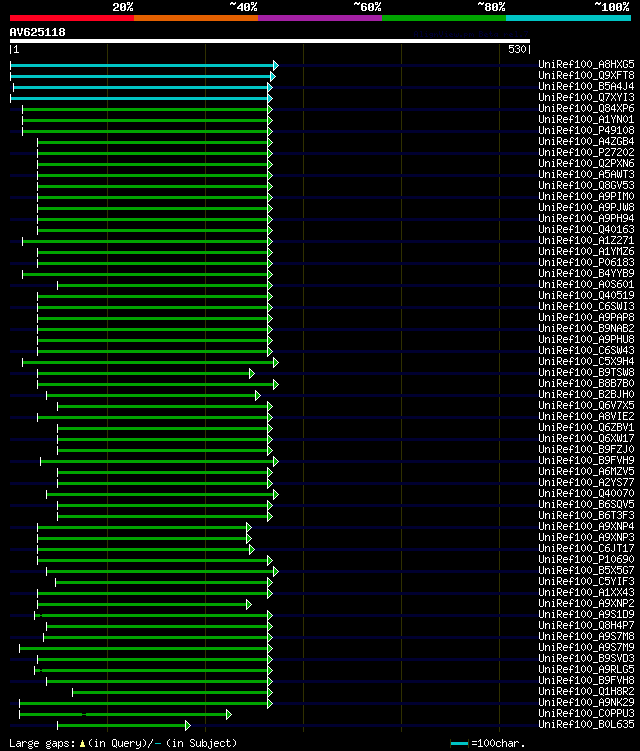The image size is (640, 751).
Task: Click the UniRef100_A9NK29 label
Action: [586, 703]
